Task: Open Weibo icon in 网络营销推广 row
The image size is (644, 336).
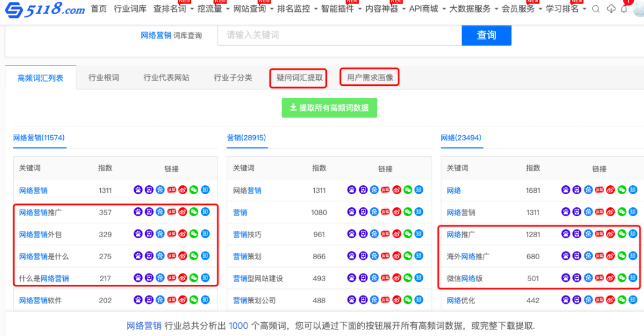Action: 183,212
